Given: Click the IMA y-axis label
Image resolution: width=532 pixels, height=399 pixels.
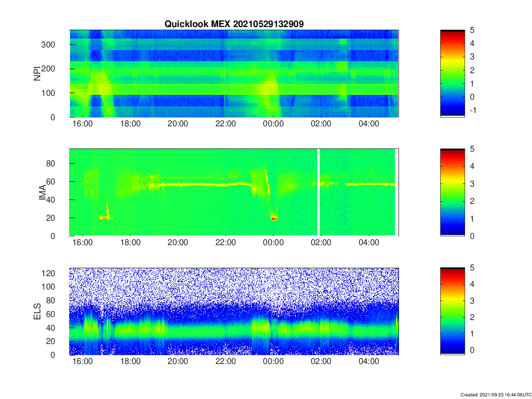Looking at the screenshot, I should tap(43, 192).
